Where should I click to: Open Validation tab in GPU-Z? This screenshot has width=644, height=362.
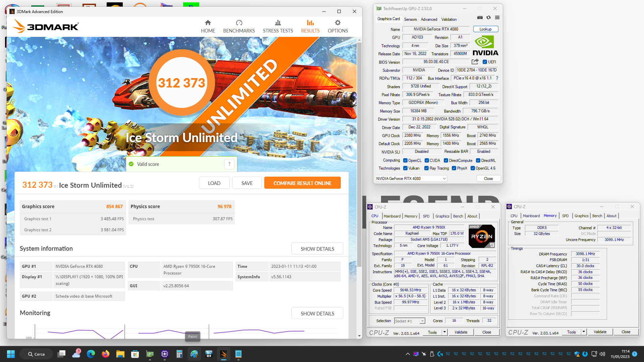pyautogui.click(x=449, y=19)
